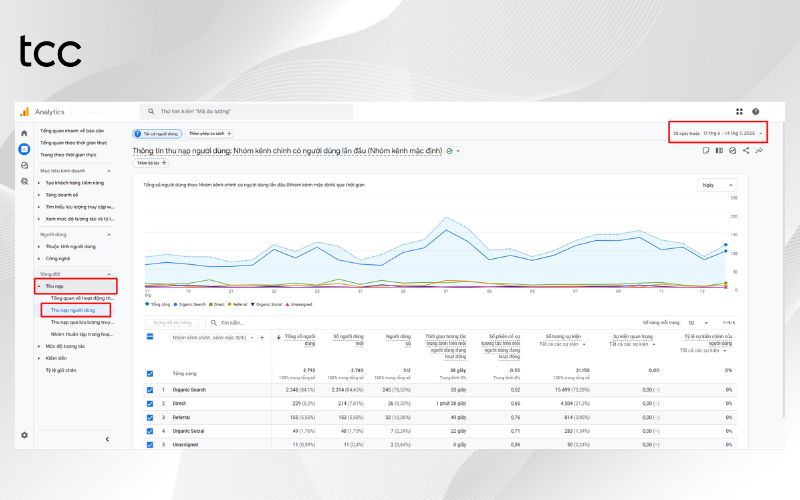The image size is (800, 500).
Task: Open the Admin gear icon
Action: (x=24, y=435)
